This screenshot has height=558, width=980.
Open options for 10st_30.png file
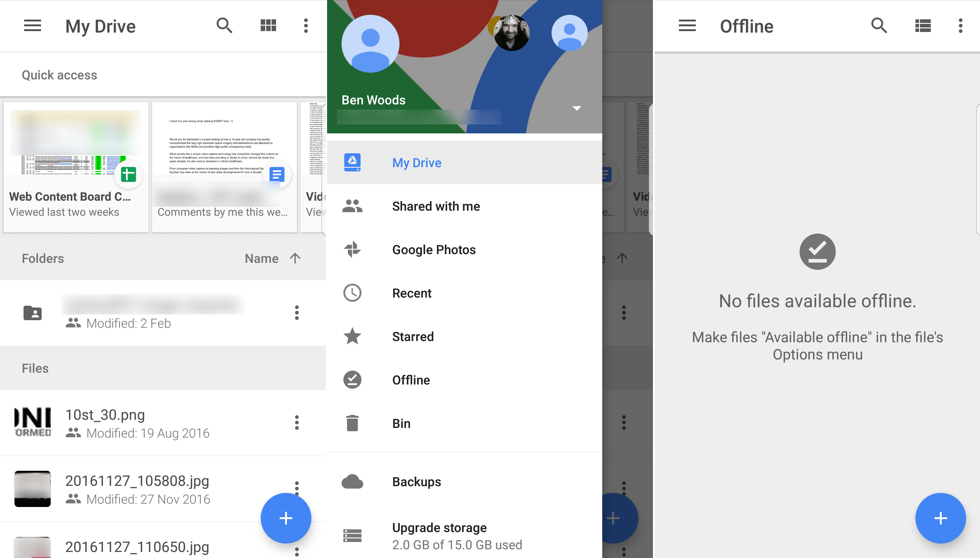point(297,422)
